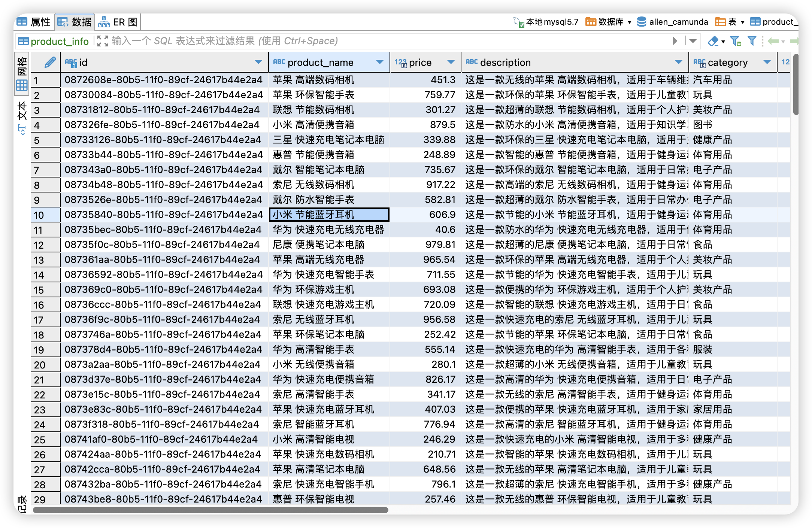Open the description column filter dropdown
812x528 pixels.
tap(679, 62)
